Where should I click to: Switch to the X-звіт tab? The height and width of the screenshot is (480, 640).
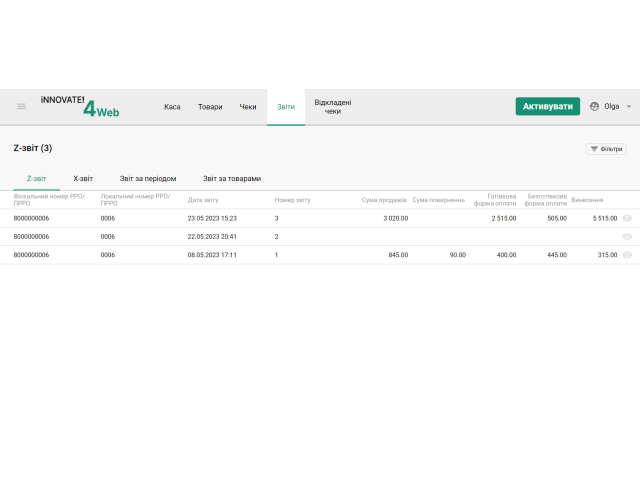coord(83,178)
